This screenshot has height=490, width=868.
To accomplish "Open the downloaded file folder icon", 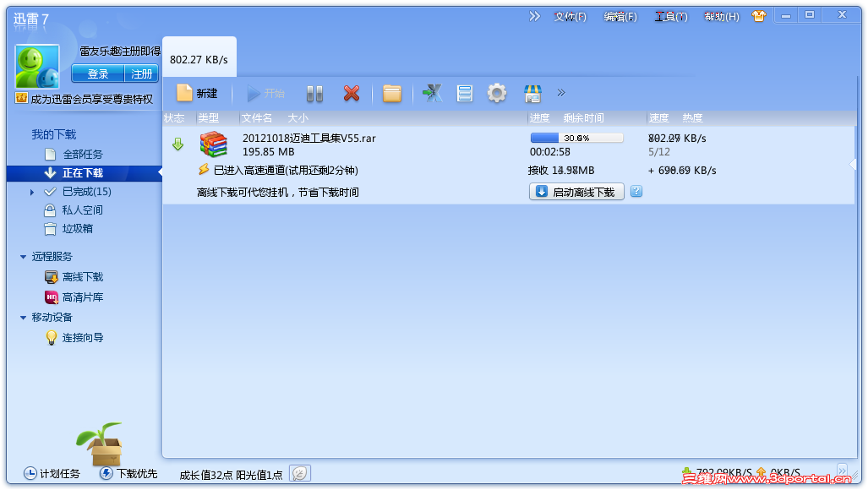I will coord(391,93).
